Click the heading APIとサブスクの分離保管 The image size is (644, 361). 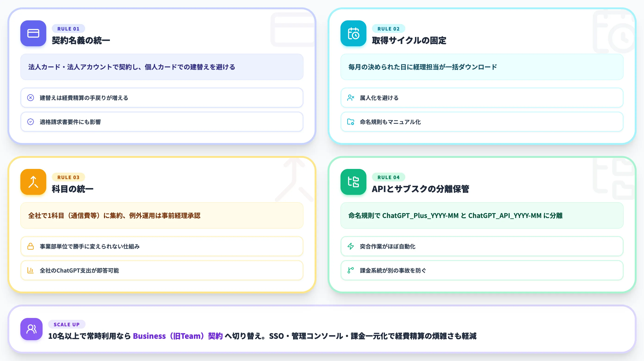421,189
